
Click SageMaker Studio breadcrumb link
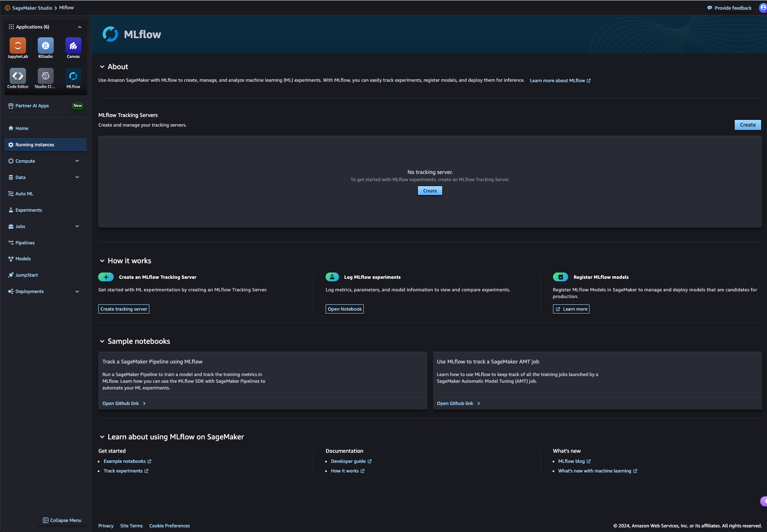click(32, 8)
